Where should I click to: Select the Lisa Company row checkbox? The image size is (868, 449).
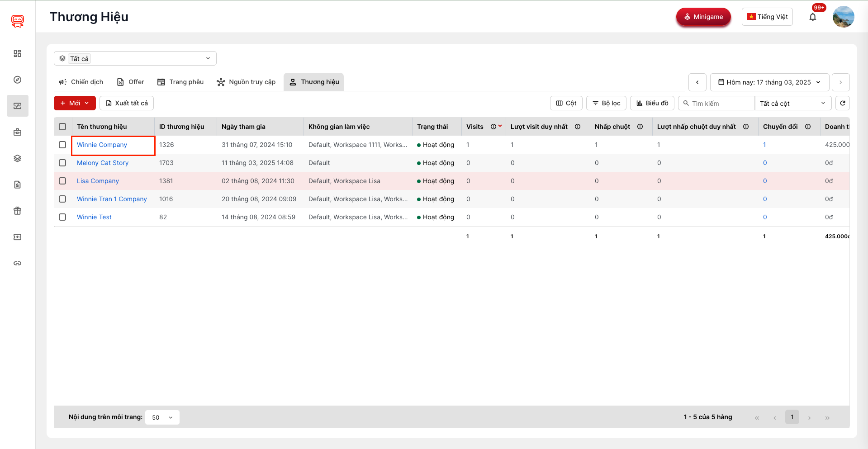point(62,181)
